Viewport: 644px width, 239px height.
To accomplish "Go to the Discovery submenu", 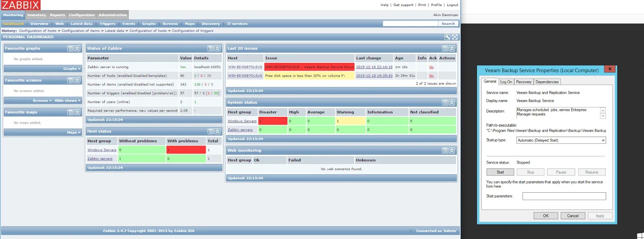I will click(x=211, y=24).
